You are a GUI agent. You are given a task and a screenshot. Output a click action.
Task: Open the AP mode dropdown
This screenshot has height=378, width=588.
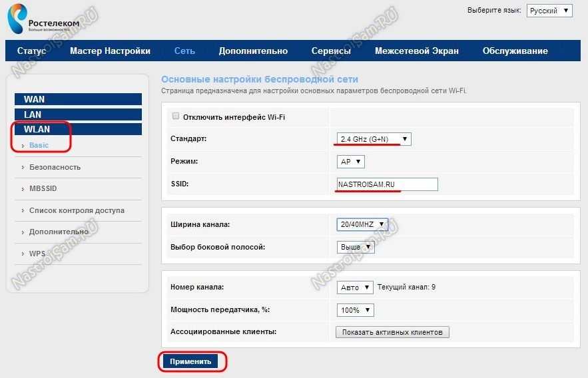point(351,162)
